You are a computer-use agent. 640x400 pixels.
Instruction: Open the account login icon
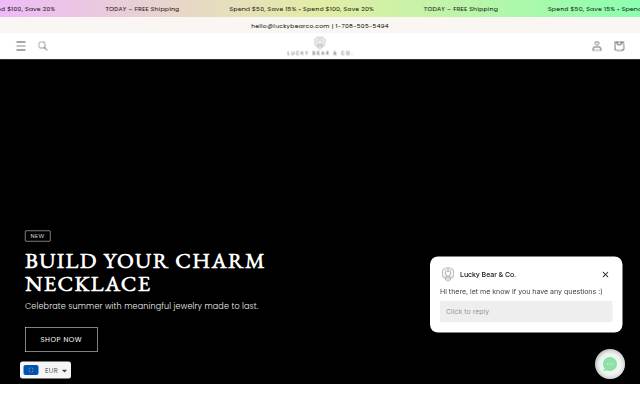[597, 46]
